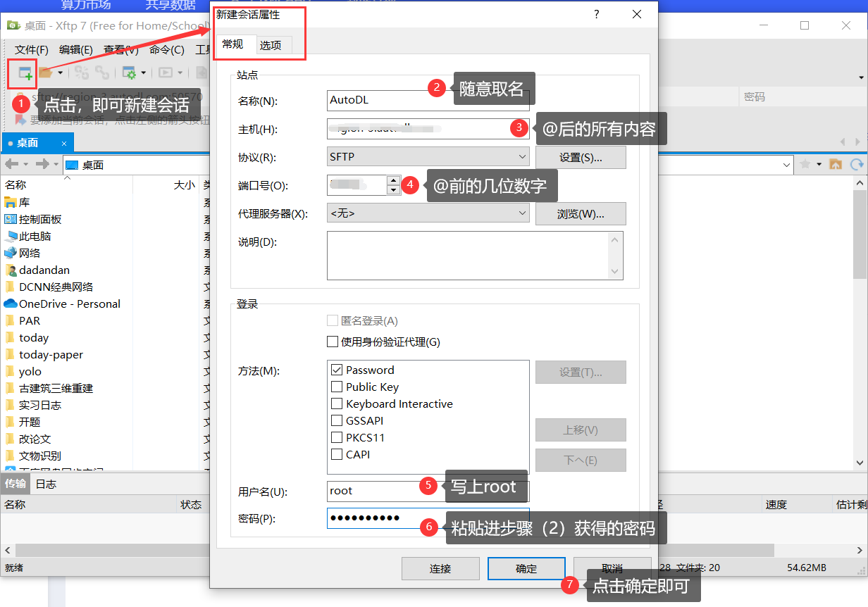Image resolution: width=868 pixels, height=607 pixels.
Task: Click the 确定 button
Action: 526,569
